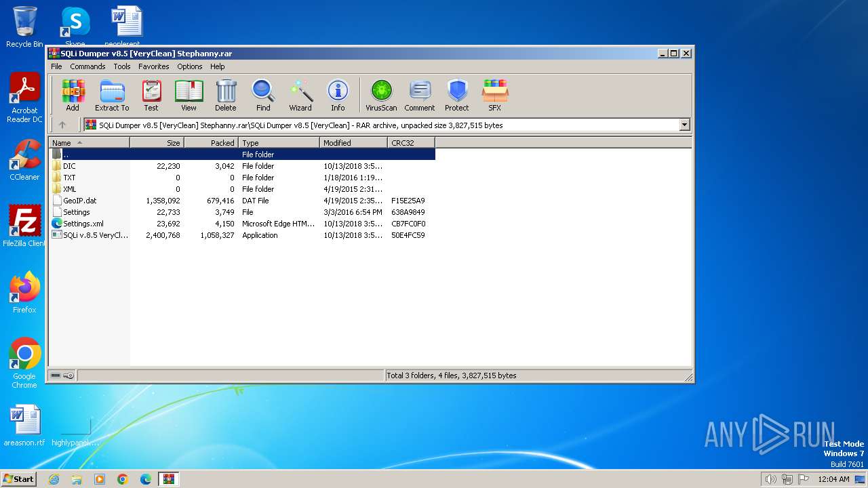Select the parent folder '..' row
Screen dimensions: 868x488
[242, 155]
